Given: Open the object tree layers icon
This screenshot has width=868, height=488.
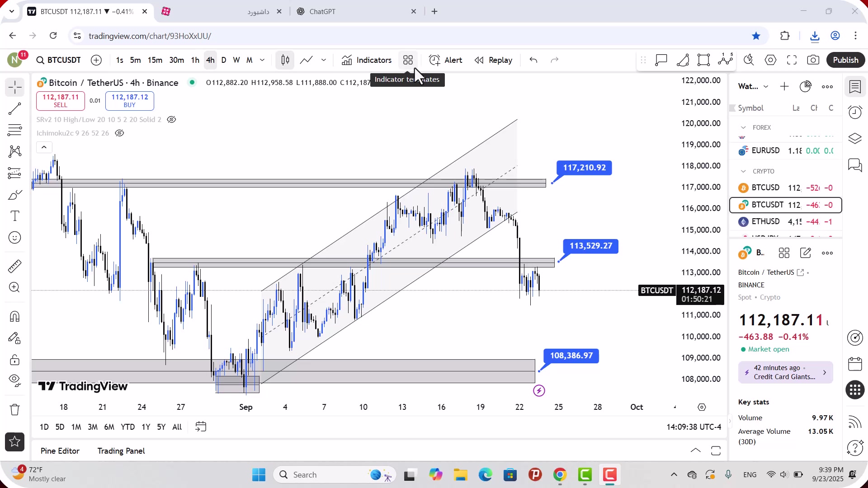Looking at the screenshot, I should [855, 138].
